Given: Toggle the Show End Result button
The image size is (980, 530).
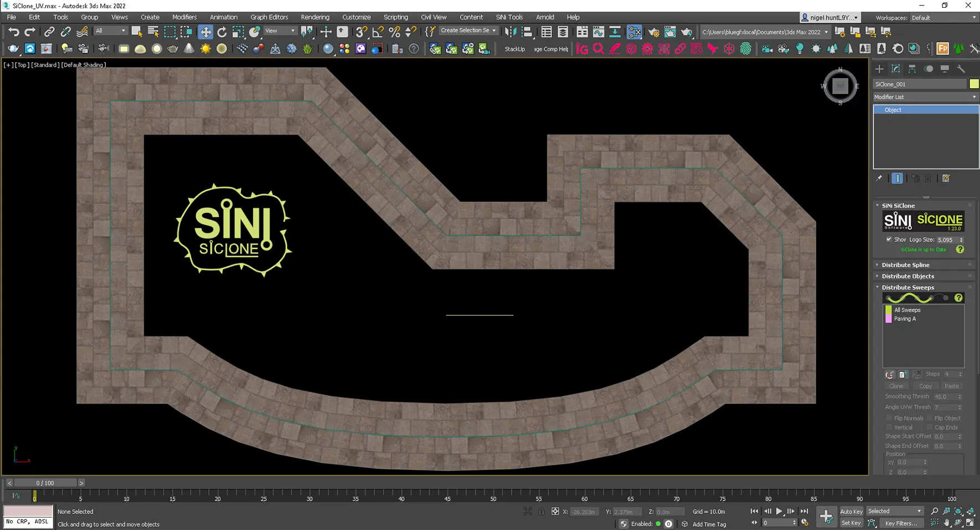Looking at the screenshot, I should 897,179.
